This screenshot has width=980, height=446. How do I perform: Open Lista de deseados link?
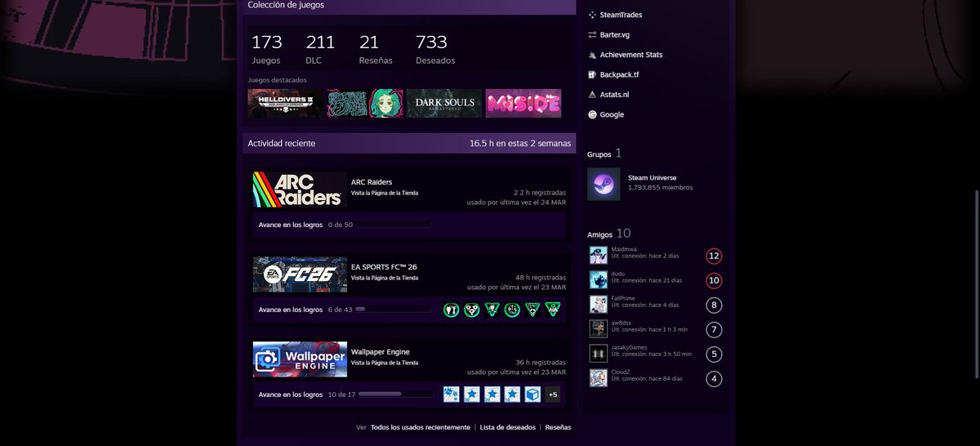pos(508,427)
